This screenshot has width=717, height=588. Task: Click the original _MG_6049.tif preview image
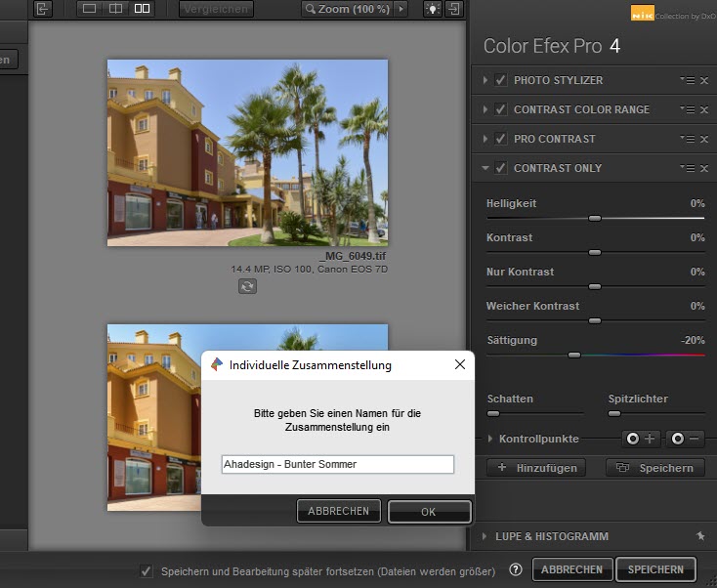pyautogui.click(x=247, y=152)
